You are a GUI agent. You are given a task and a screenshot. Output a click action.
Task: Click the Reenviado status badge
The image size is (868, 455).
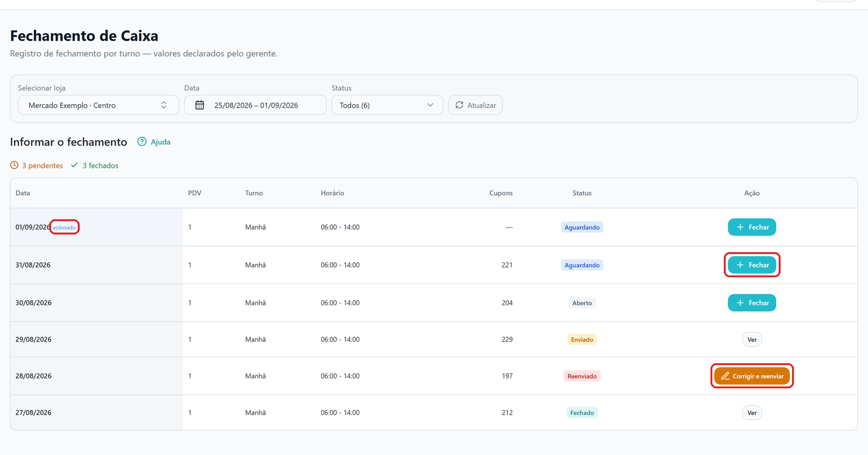(x=582, y=376)
